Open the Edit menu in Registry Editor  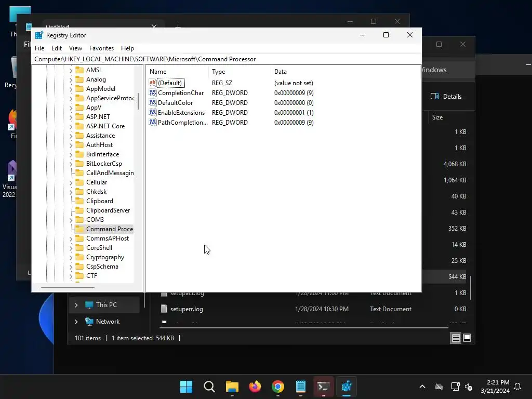coord(56,48)
